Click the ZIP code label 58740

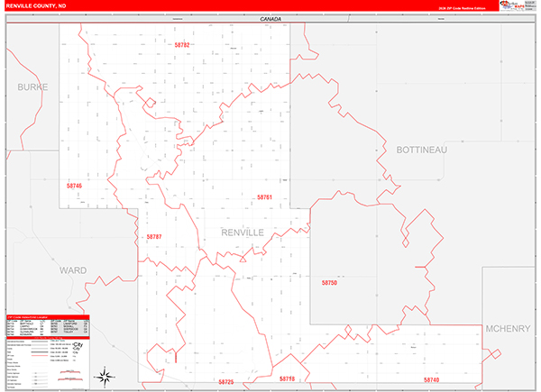431,380
